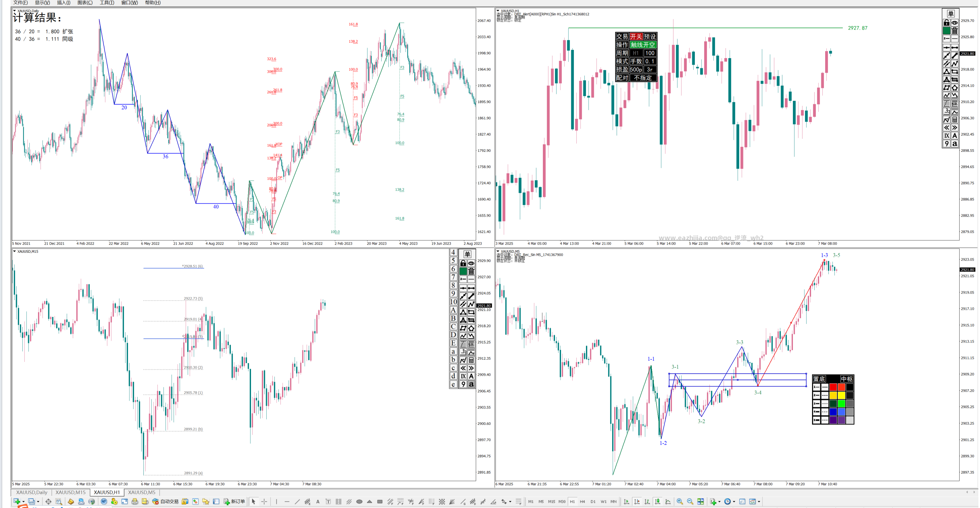The height and width of the screenshot is (508, 980).
Task: Select the ellipse drawing tool
Action: click(x=359, y=502)
